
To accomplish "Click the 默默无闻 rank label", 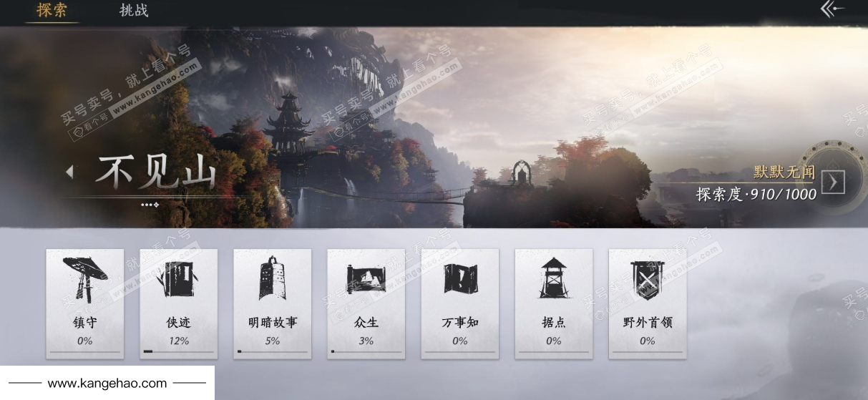I will (x=784, y=172).
